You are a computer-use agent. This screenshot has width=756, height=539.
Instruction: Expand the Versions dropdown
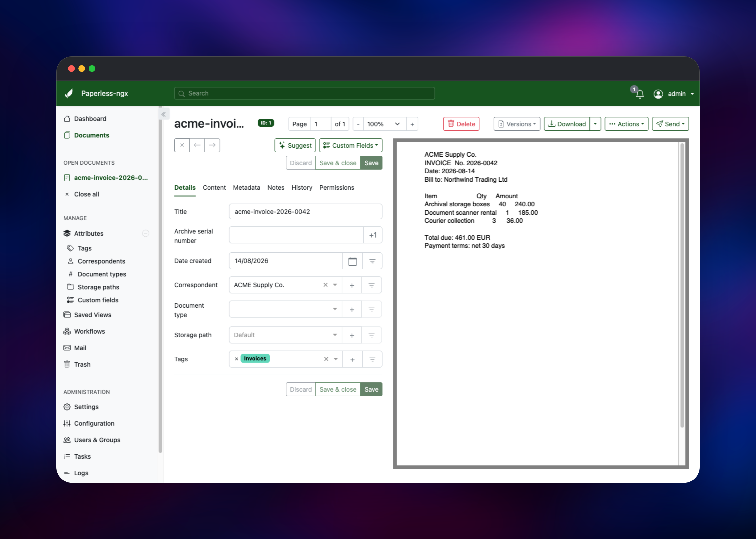(517, 124)
